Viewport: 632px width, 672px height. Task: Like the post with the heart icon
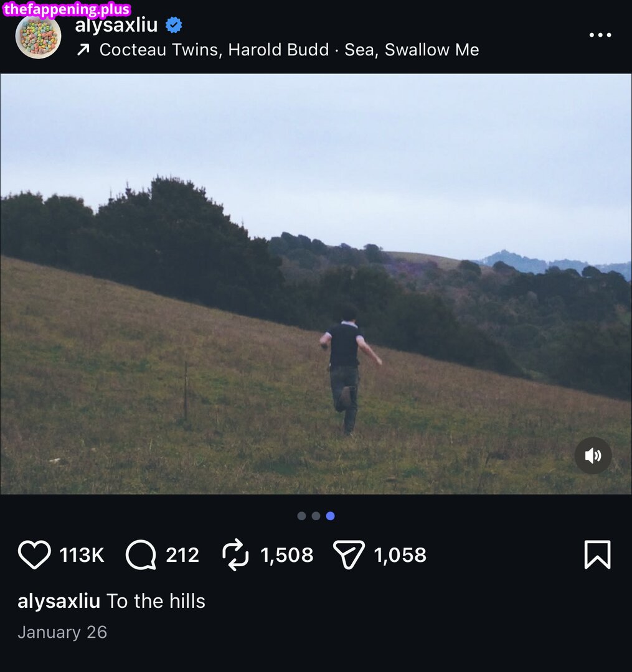coord(34,554)
